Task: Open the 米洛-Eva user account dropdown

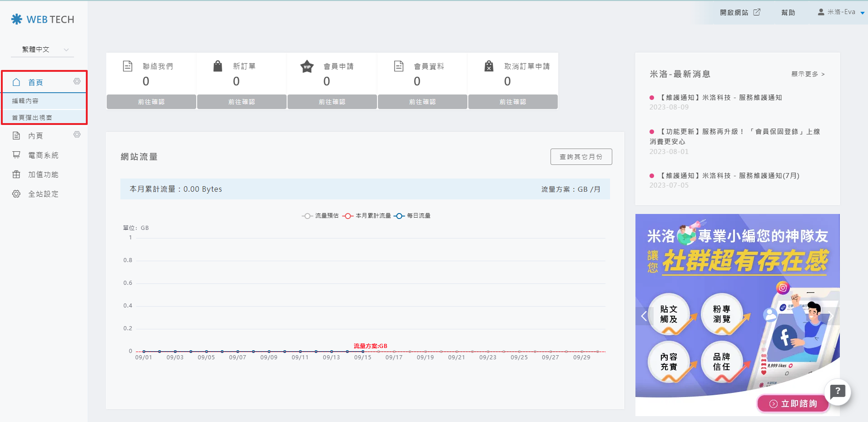Action: [x=842, y=12]
